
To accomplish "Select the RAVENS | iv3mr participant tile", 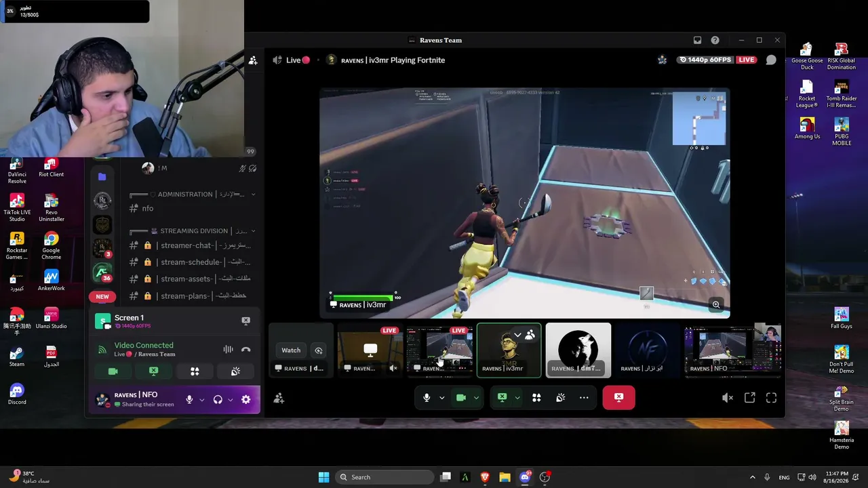I will pyautogui.click(x=509, y=350).
